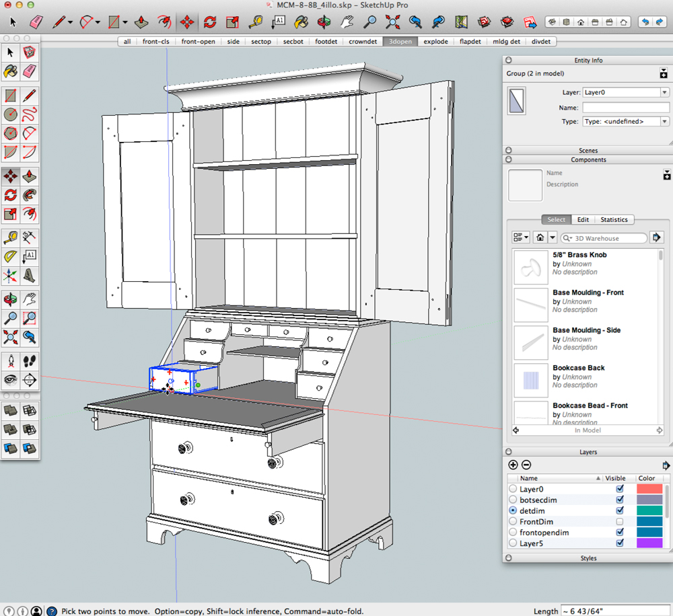Select the 3D Text tool
The width and height of the screenshot is (673, 616).
29,276
